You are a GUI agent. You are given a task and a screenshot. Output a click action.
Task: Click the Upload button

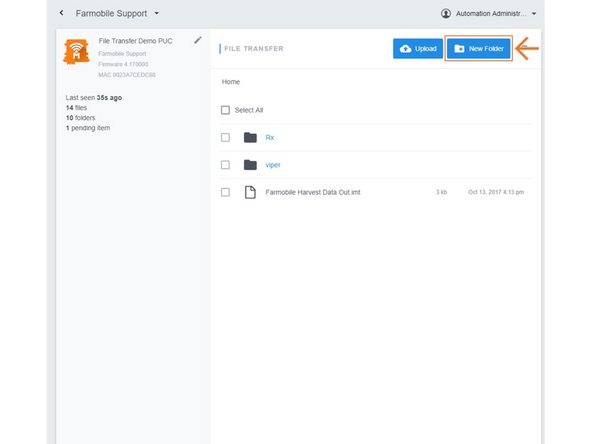pos(418,49)
